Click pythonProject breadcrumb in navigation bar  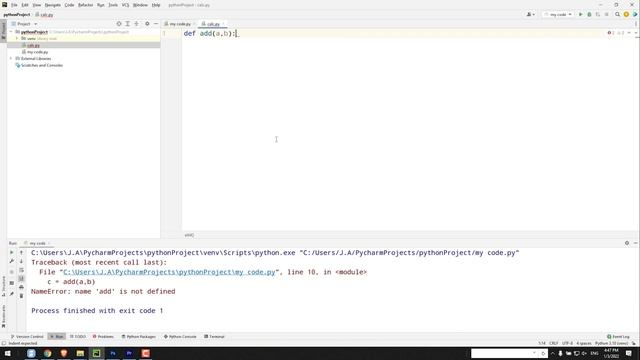(x=17, y=15)
